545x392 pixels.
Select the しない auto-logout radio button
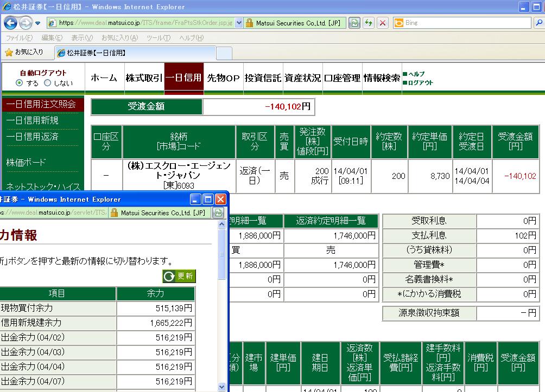coord(47,83)
